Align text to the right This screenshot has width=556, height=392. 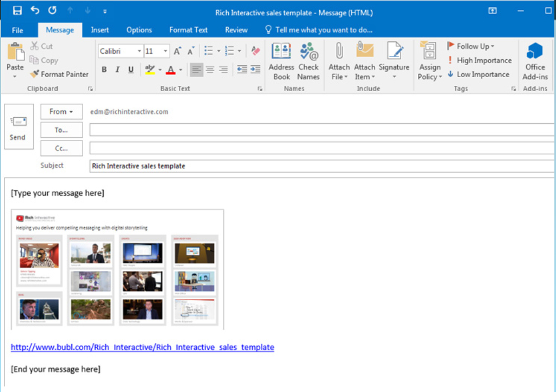coord(223,69)
